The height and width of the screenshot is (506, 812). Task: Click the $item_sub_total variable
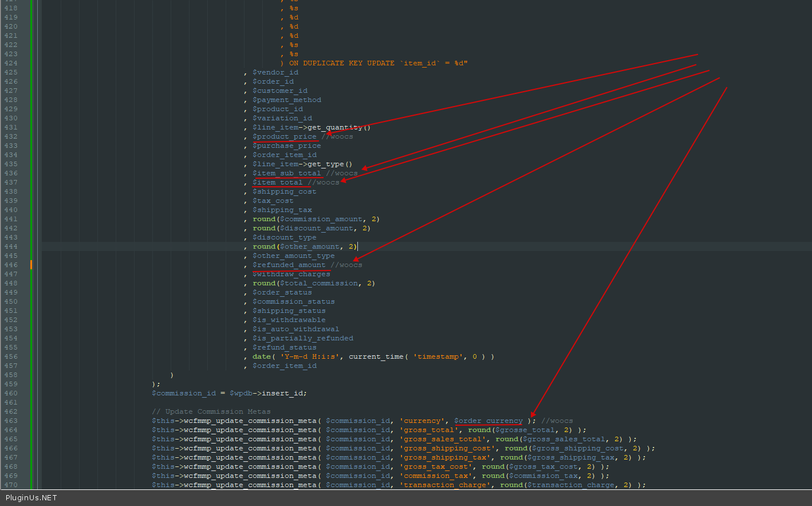(286, 173)
